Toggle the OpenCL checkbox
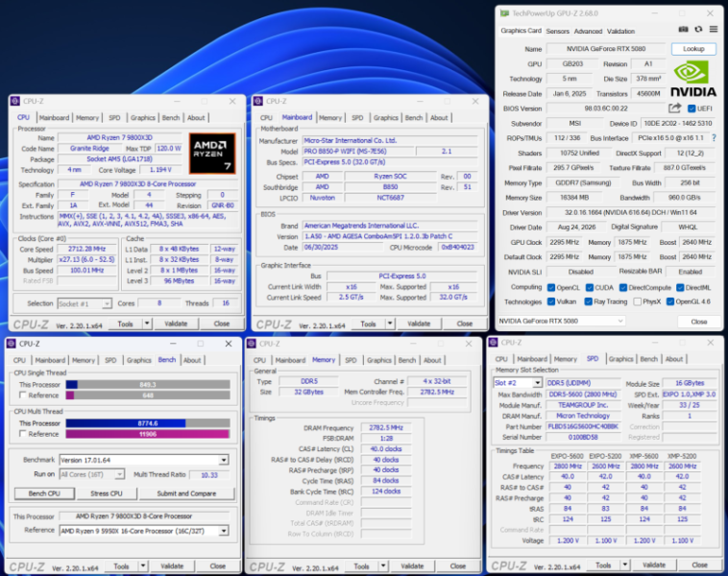This screenshot has width=728, height=576. coord(551,288)
